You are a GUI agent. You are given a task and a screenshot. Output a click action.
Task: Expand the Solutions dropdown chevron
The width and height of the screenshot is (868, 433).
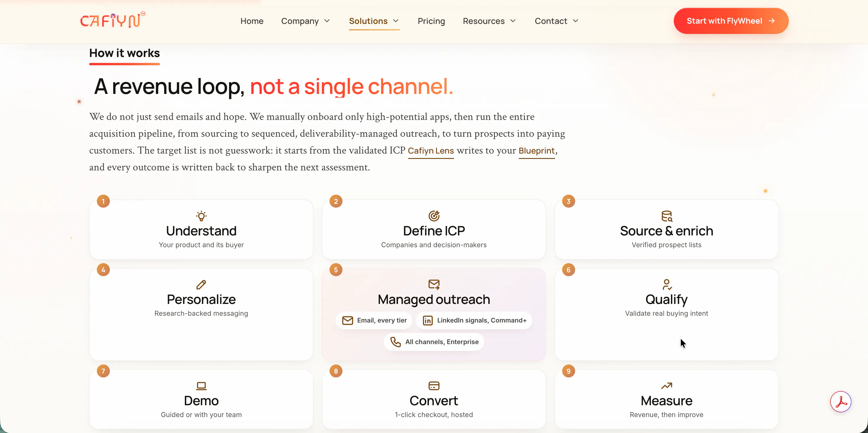pyautogui.click(x=396, y=21)
